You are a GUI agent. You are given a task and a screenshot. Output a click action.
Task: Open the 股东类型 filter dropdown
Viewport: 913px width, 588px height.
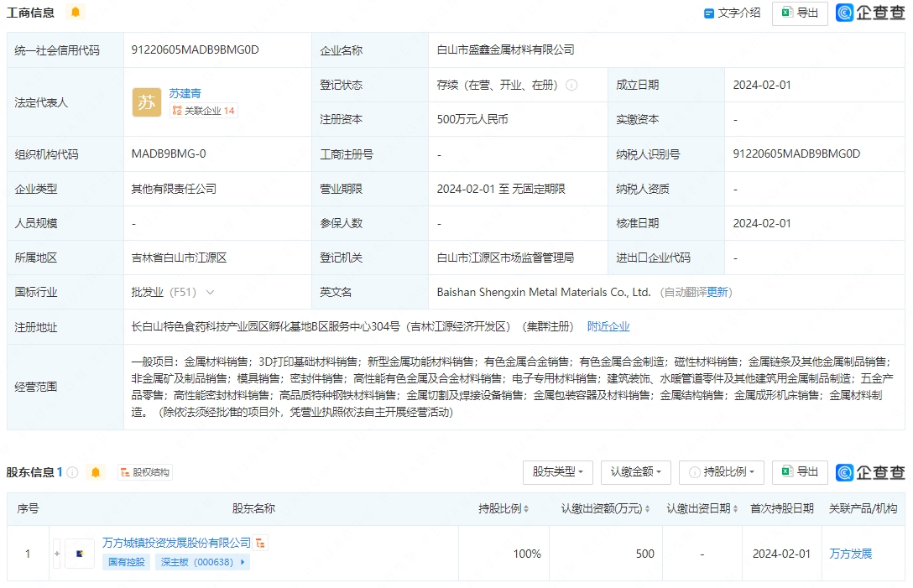[x=558, y=472]
